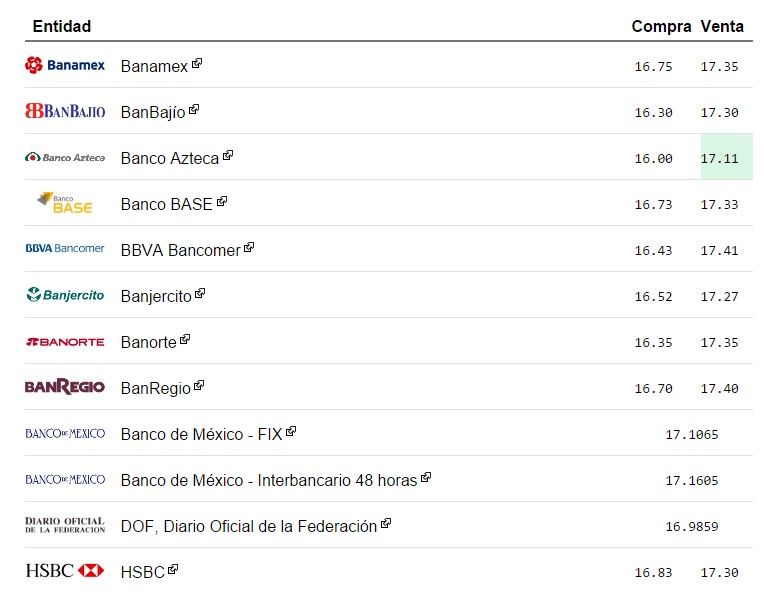The height and width of the screenshot is (592, 764).
Task: Open the Banco de México - FIX link
Action: click(201, 434)
